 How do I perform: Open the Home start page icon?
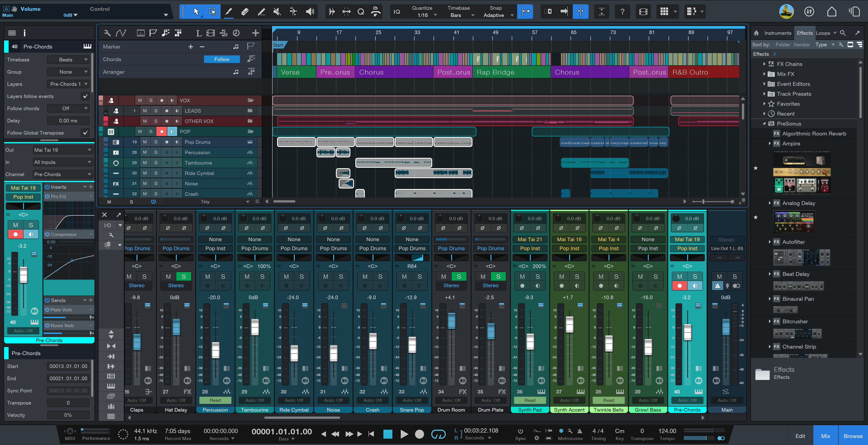(832, 12)
